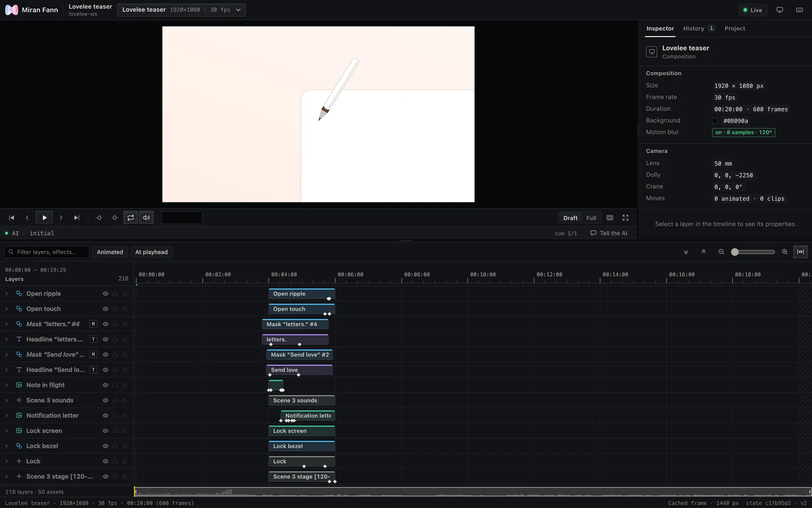Screen dimensions: 812x508
Task: Focus the Filter layers search field
Action: 47,252
